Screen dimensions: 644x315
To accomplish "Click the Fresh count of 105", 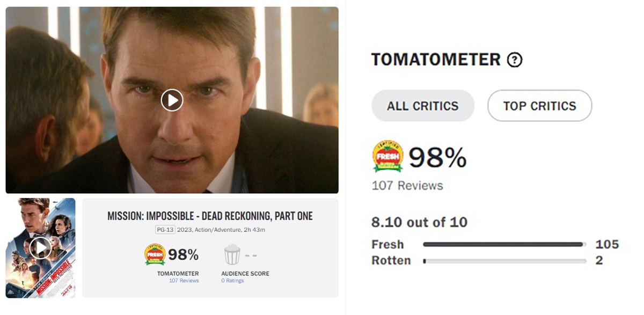I will pyautogui.click(x=607, y=245).
